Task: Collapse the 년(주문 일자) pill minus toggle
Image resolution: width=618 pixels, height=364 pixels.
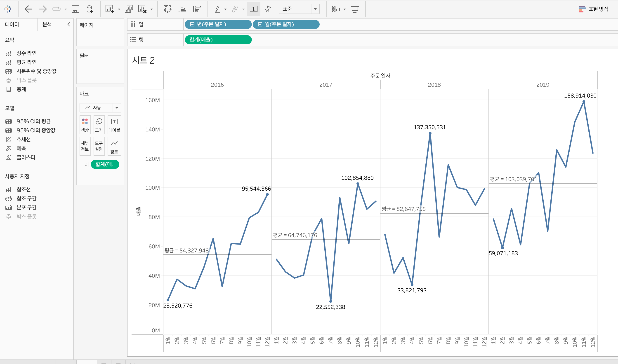Action: [x=192, y=24]
